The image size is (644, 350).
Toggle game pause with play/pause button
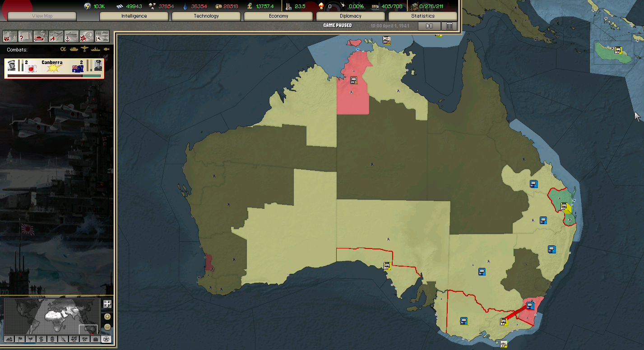429,26
